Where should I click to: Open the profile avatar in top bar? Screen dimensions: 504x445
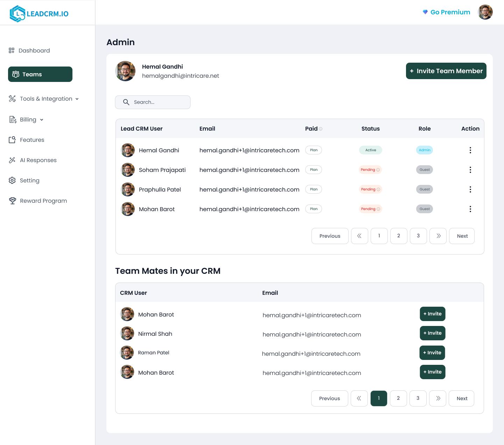pos(485,12)
